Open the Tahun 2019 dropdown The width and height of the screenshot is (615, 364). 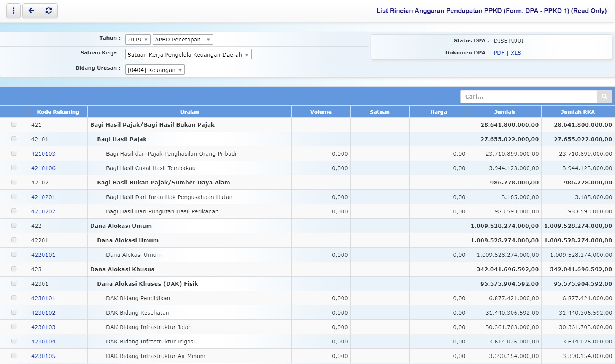point(137,40)
